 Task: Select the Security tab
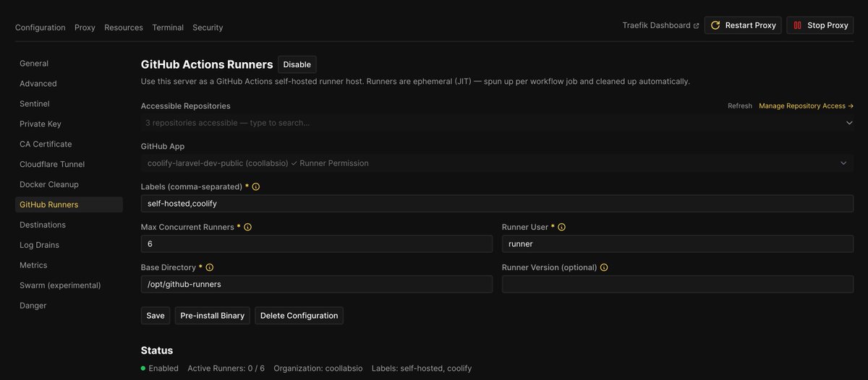pos(208,27)
